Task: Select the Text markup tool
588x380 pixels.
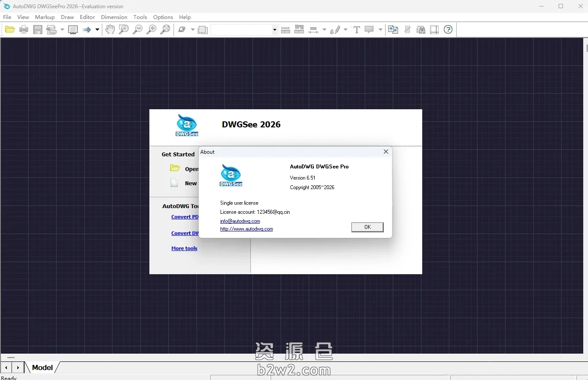Action: (357, 30)
